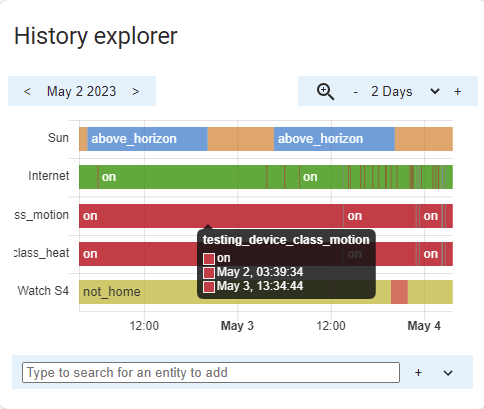Click class_heat first 'on' segment
Screen dimensions: 484x409
(211, 254)
